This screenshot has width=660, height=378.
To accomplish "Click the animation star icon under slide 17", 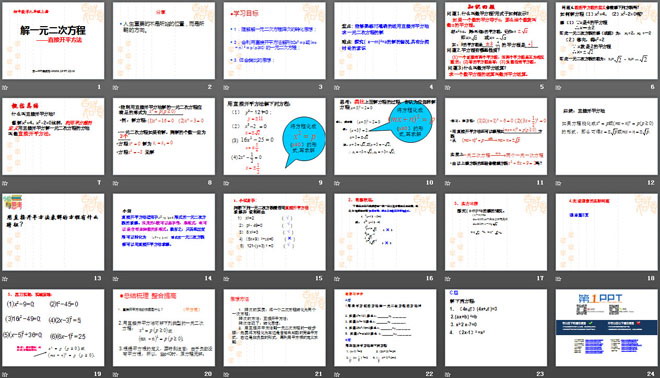I will (448, 279).
